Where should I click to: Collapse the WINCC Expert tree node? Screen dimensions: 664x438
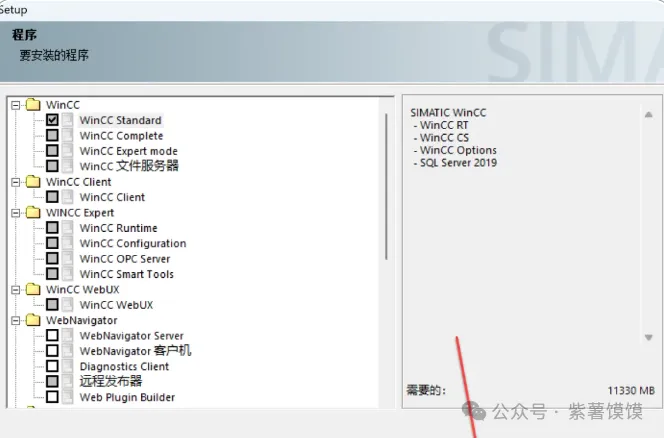coord(15,213)
